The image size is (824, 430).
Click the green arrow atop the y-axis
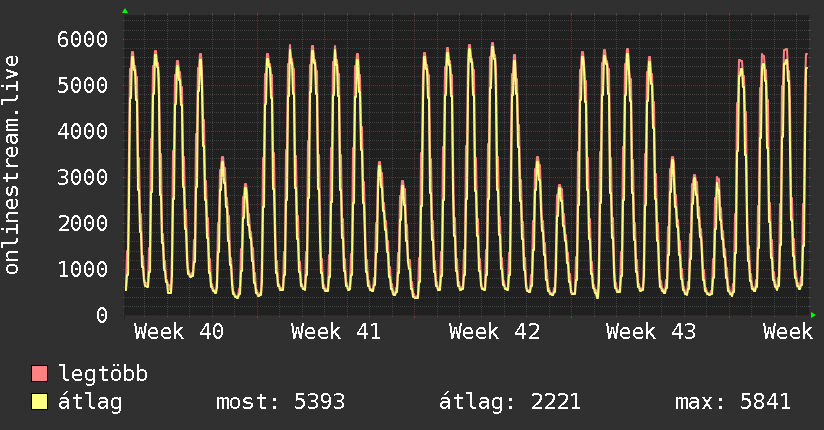click(125, 11)
